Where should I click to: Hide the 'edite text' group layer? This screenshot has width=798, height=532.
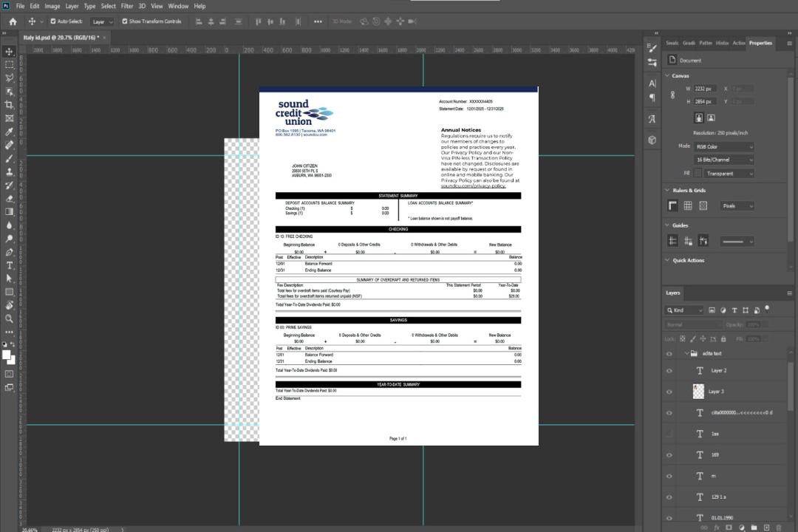coord(669,354)
